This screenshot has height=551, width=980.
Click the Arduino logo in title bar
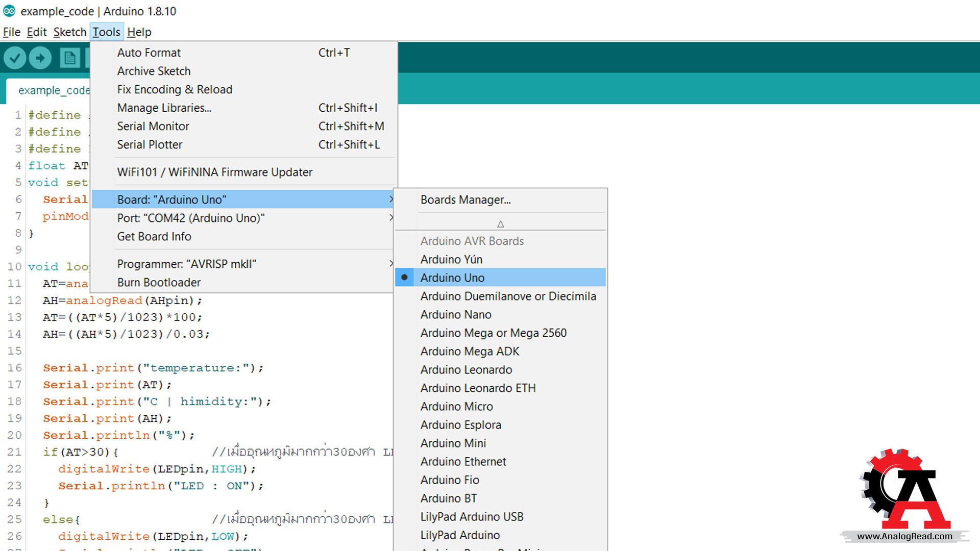[9, 11]
